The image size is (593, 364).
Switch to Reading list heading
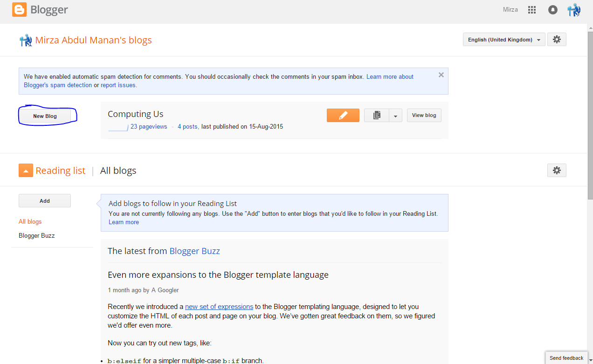61,171
